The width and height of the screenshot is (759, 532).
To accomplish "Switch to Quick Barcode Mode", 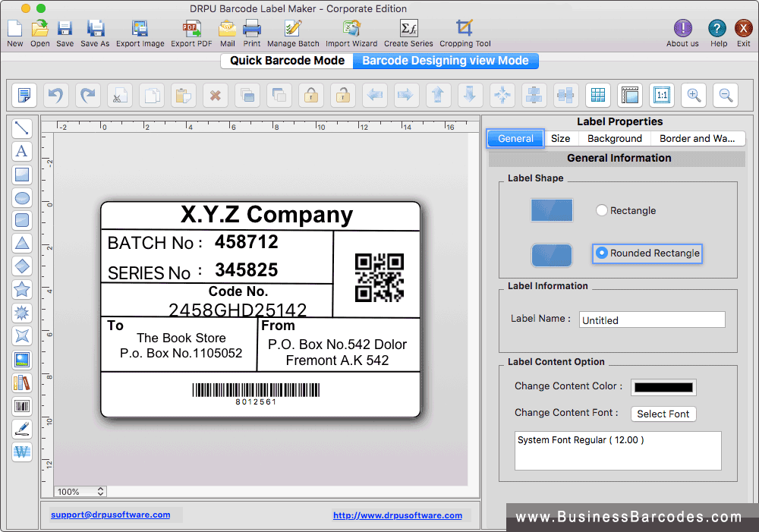I will coord(287,61).
